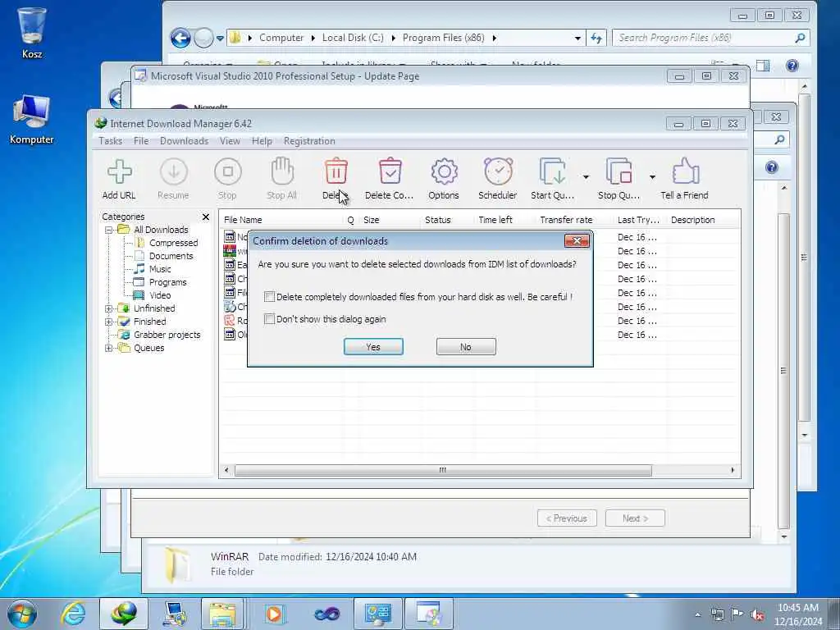Open the Windows Start orb

tap(22, 614)
